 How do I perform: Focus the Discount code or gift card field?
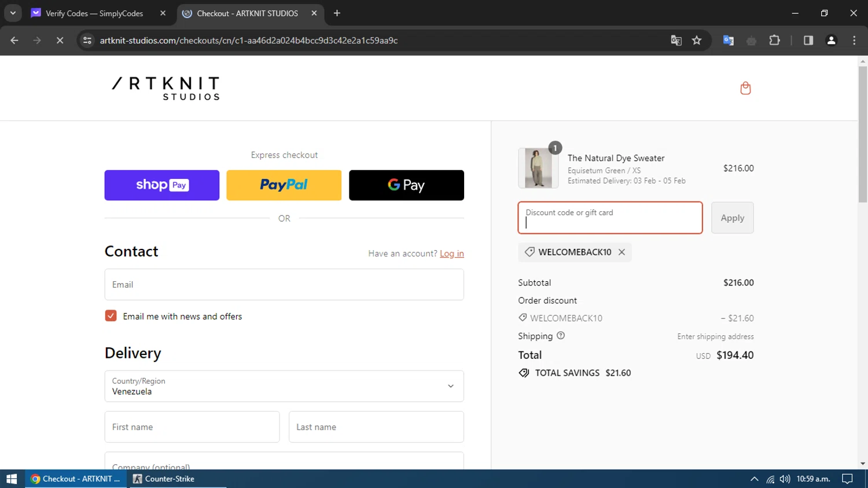(x=610, y=218)
